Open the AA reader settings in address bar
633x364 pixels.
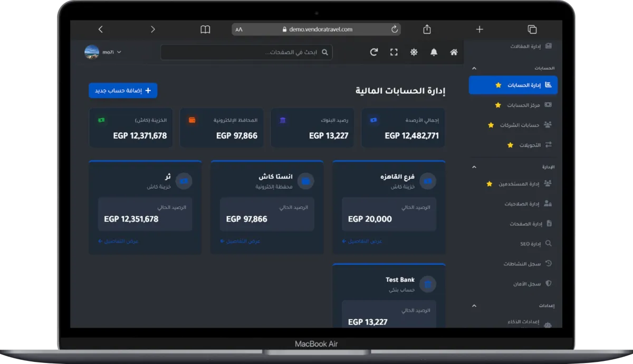tap(239, 30)
